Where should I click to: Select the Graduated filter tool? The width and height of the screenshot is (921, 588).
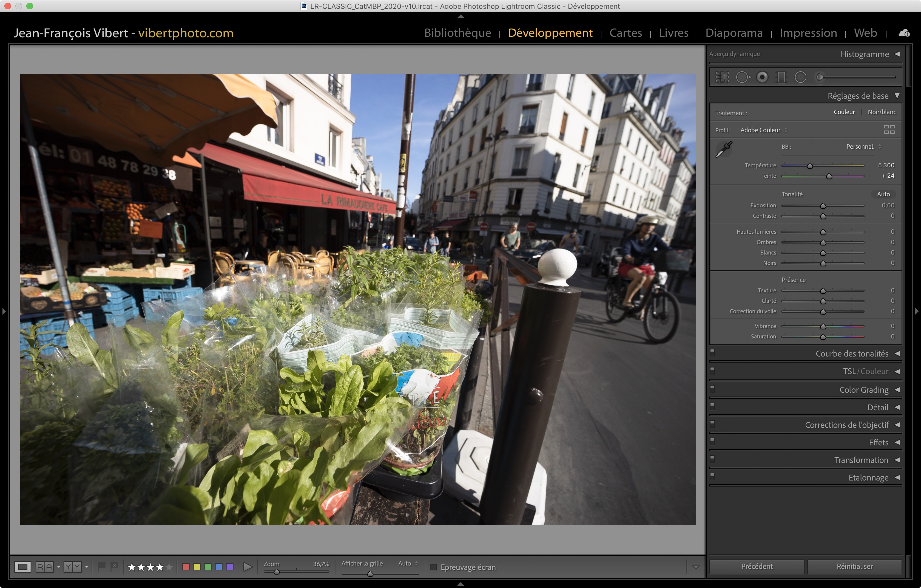tap(781, 77)
